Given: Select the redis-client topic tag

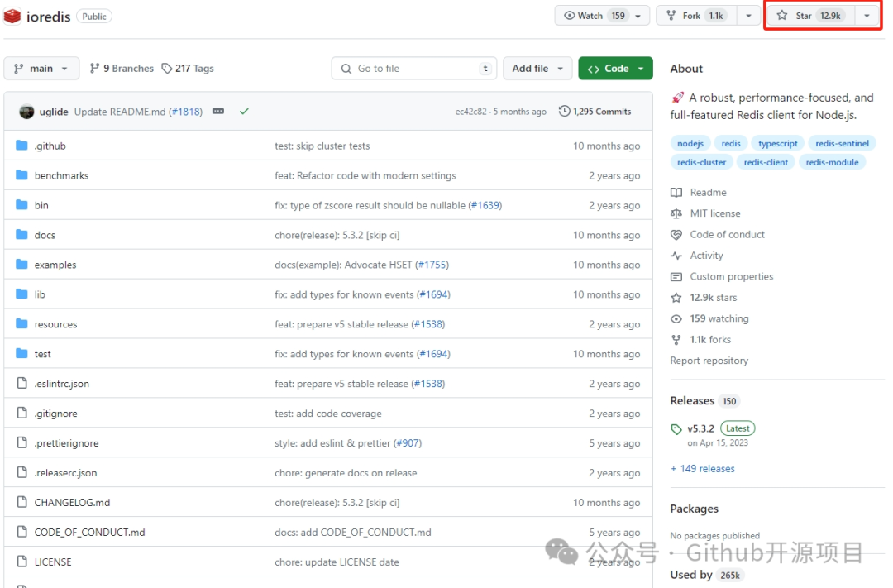Looking at the screenshot, I should point(766,162).
